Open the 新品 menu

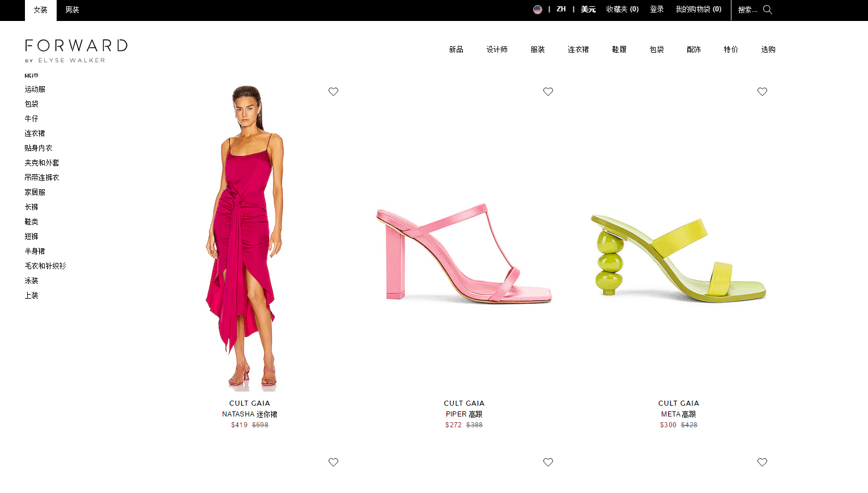[x=456, y=50]
